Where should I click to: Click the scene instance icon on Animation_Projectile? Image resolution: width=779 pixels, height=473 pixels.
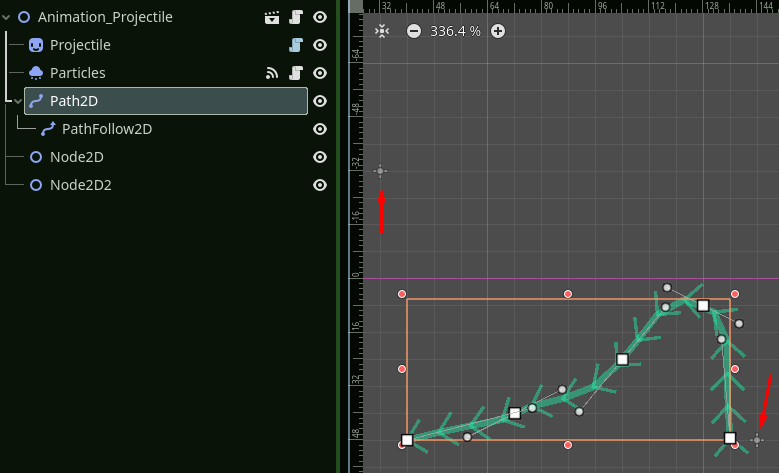(272, 17)
